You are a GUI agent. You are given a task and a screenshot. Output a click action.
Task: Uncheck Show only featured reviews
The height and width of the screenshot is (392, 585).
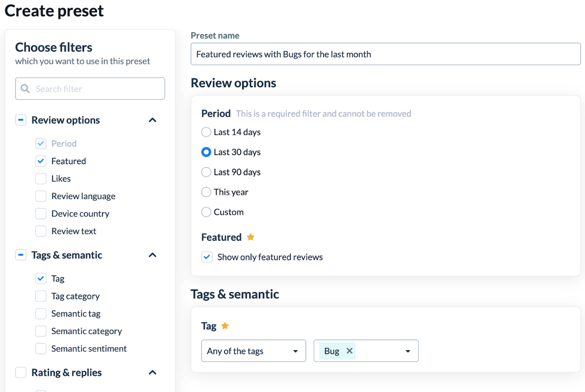[207, 257]
